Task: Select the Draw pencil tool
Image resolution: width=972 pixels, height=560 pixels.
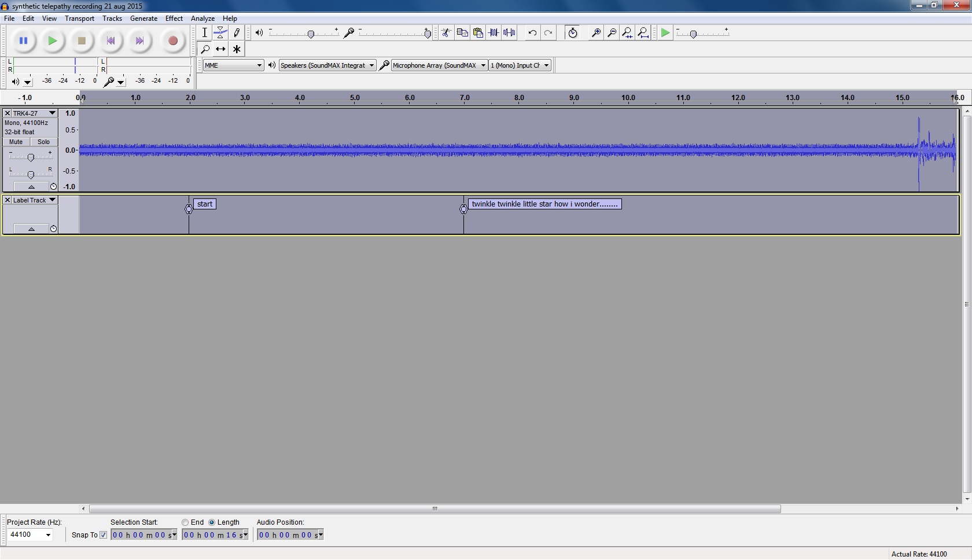Action: point(237,33)
